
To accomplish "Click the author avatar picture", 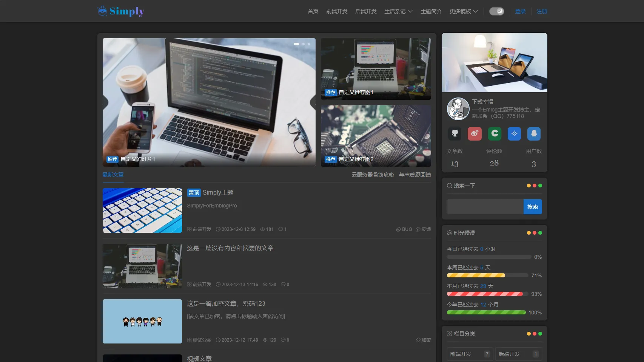I will point(458,109).
